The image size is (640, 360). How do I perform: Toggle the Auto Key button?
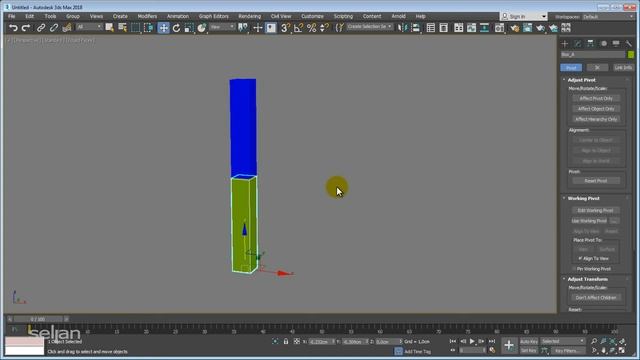tap(529, 342)
